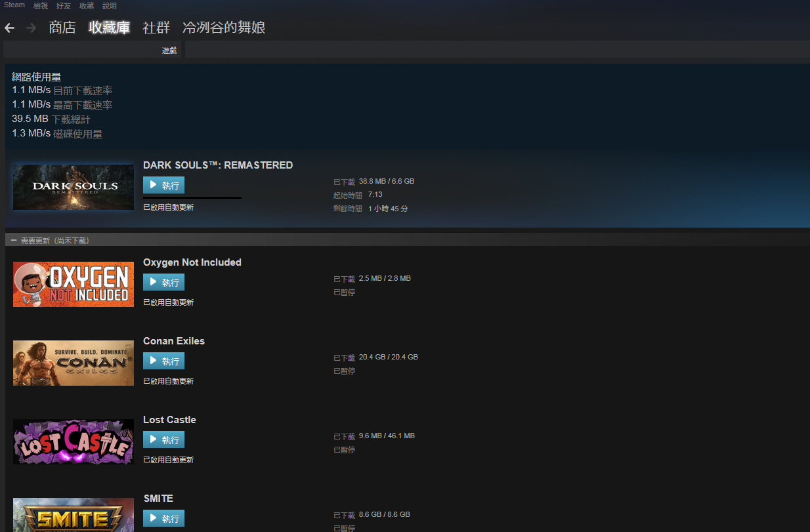Open the Oxygen Not Included game thumbnail
This screenshot has width=810, height=532.
tap(74, 284)
